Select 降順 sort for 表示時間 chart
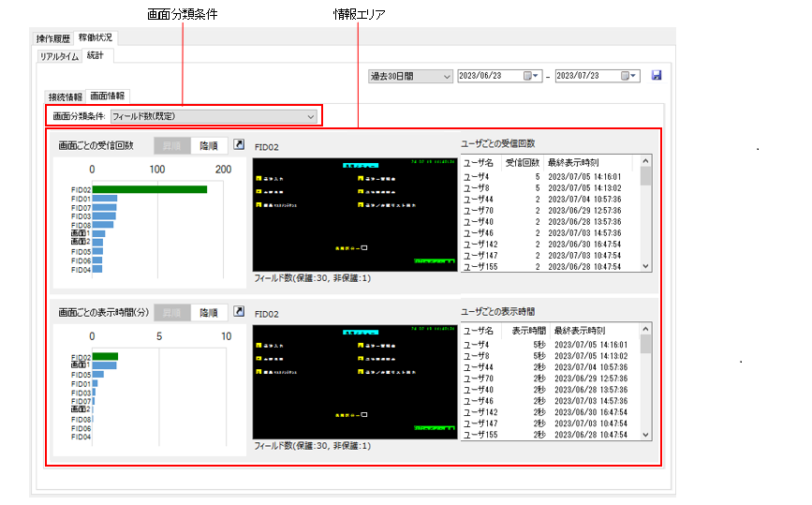Image resolution: width=812 pixels, height=505 pixels. tap(208, 312)
